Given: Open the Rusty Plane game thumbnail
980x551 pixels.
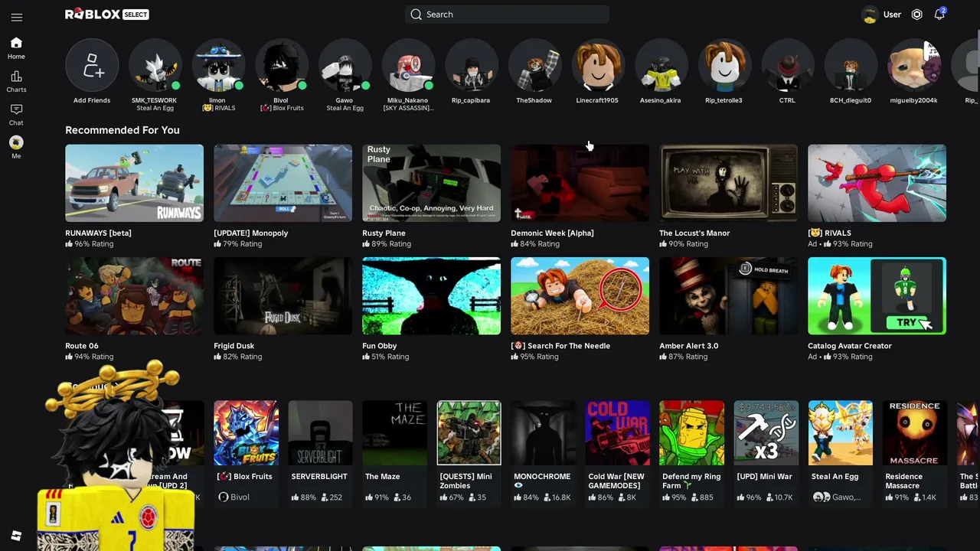Looking at the screenshot, I should click(x=431, y=183).
